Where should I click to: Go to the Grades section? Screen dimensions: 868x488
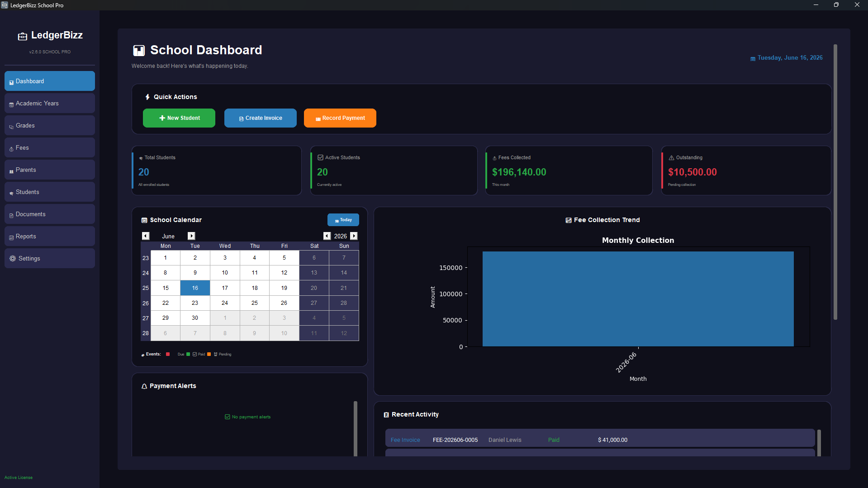(50, 125)
